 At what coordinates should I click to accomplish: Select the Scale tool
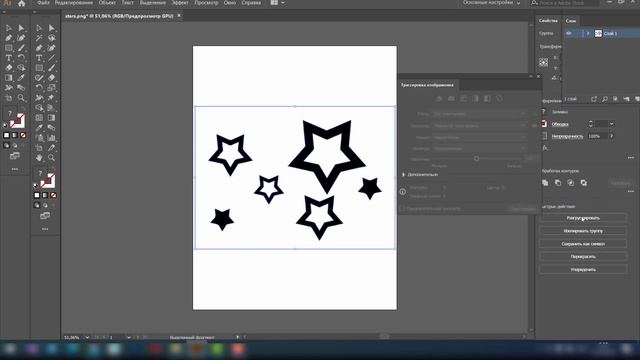(51, 88)
